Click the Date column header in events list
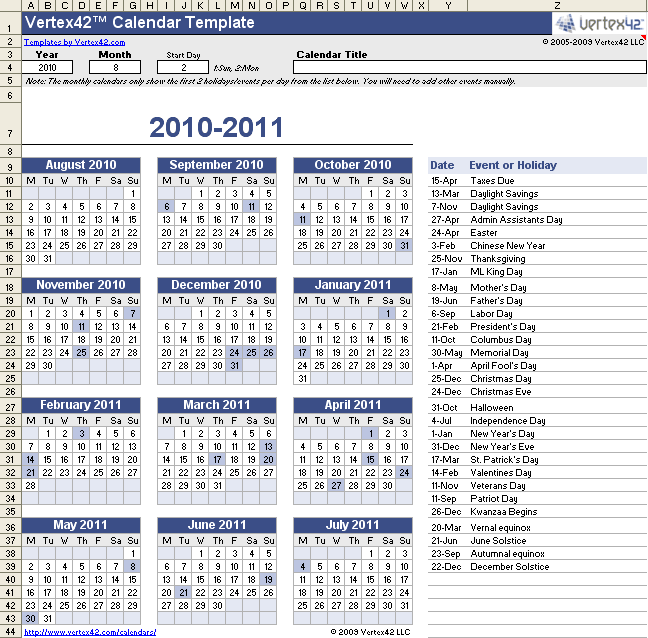The image size is (648, 638). pyautogui.click(x=442, y=165)
